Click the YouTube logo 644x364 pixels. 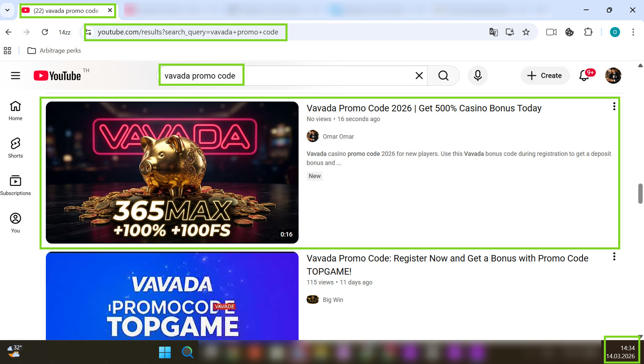click(x=57, y=76)
